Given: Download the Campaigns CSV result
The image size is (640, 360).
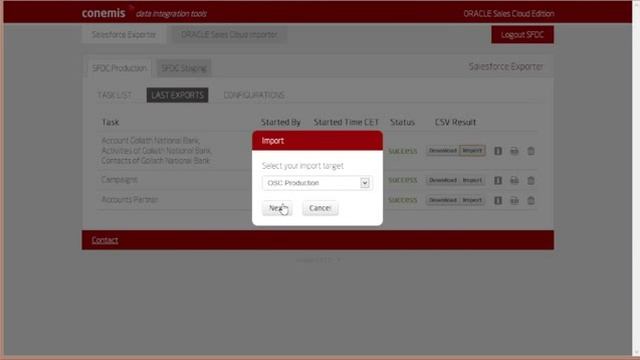Looking at the screenshot, I should click(443, 180).
